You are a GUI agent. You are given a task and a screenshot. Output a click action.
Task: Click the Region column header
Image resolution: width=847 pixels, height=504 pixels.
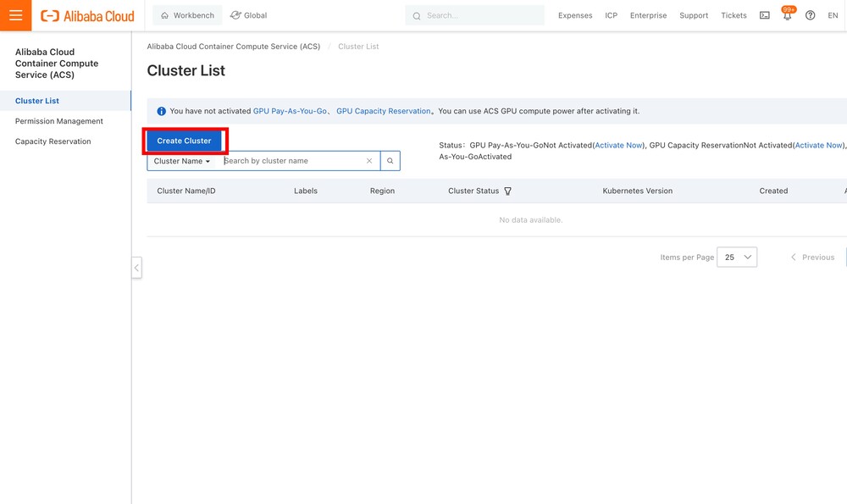coord(383,191)
